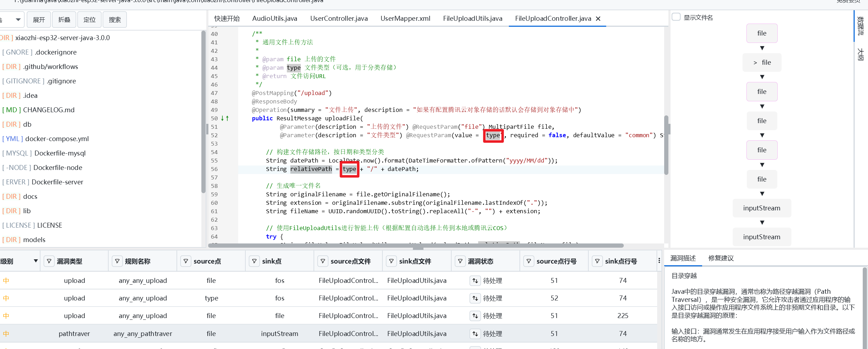Select docker-compose.yml in file tree
Screen dimensions: 868x349
click(45, 139)
